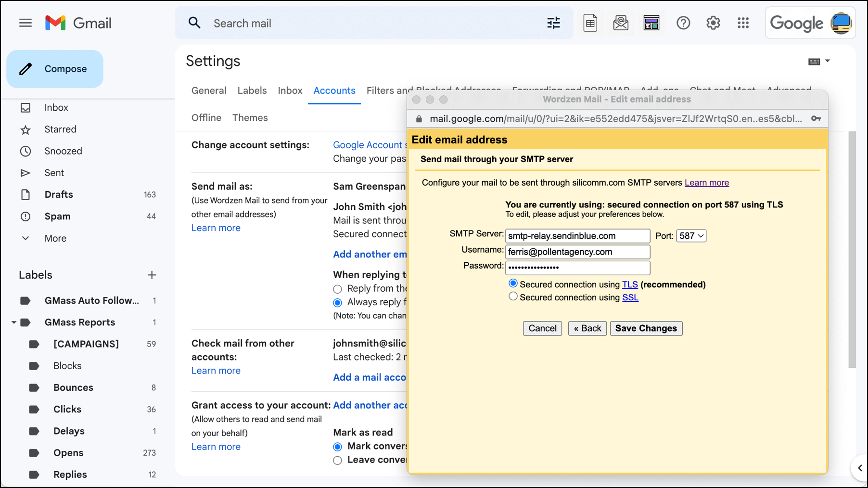This screenshot has width=868, height=488.
Task: Open the Blocks label
Action: coord(67,366)
